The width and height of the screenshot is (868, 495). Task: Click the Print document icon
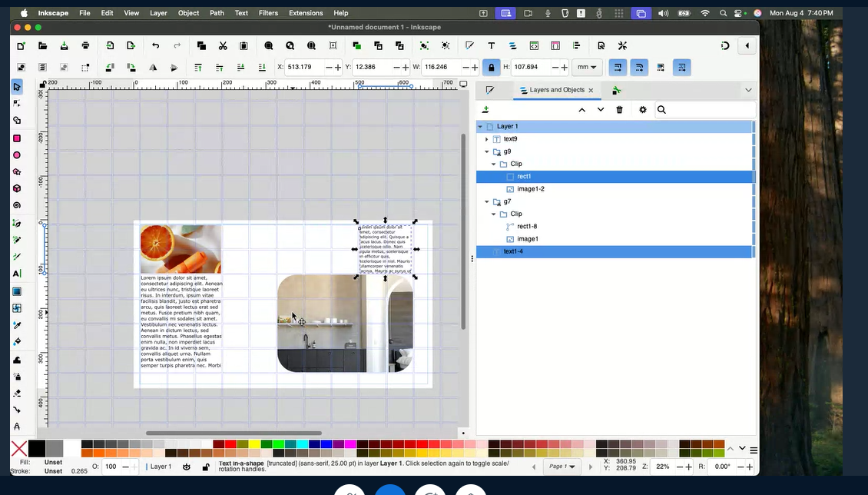coord(85,46)
